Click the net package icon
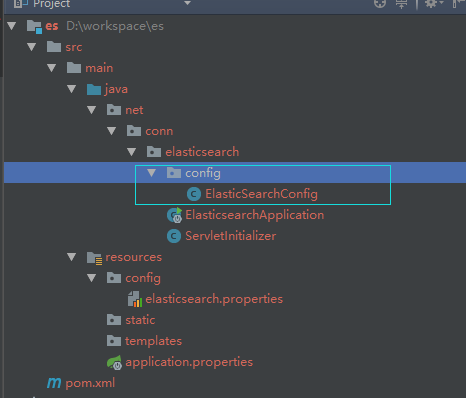The height and width of the screenshot is (398, 466). click(x=114, y=110)
